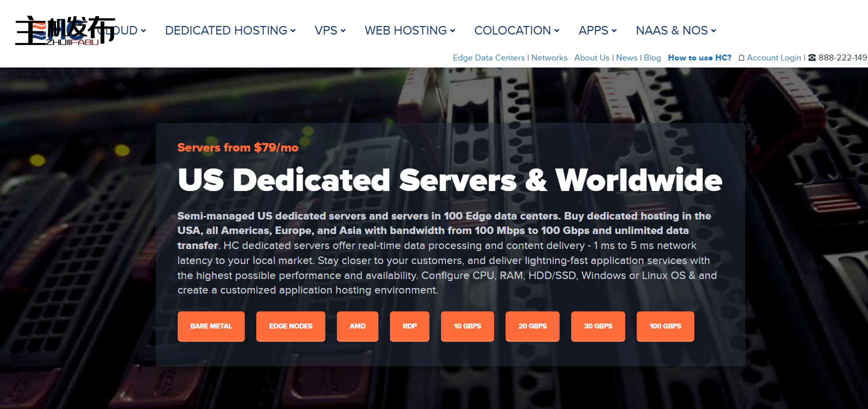Open the Edge Data Centers link
Screen dimensions: 868x409
click(489, 58)
